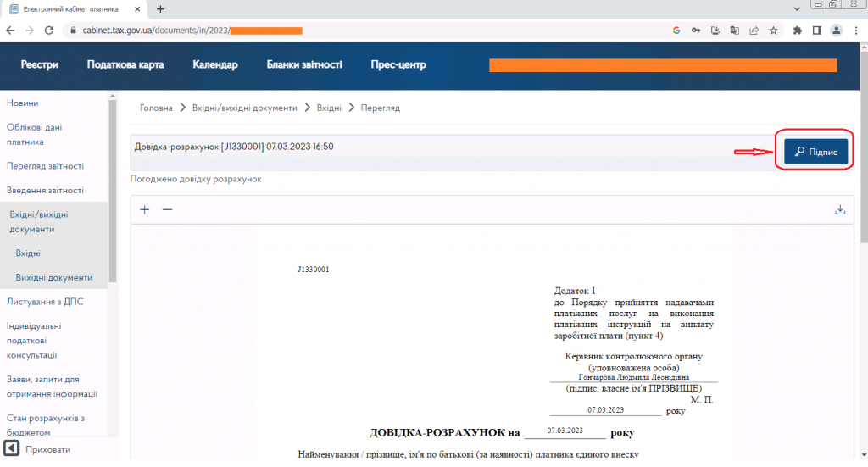The image size is (868, 467).
Task: Click the browser forward arrow
Action: [x=30, y=31]
